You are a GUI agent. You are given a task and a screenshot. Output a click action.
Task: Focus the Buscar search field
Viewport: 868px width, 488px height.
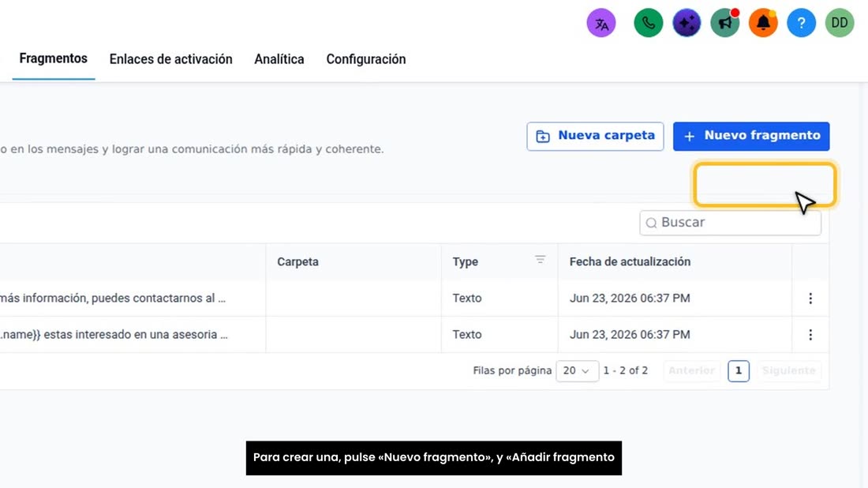click(x=730, y=223)
